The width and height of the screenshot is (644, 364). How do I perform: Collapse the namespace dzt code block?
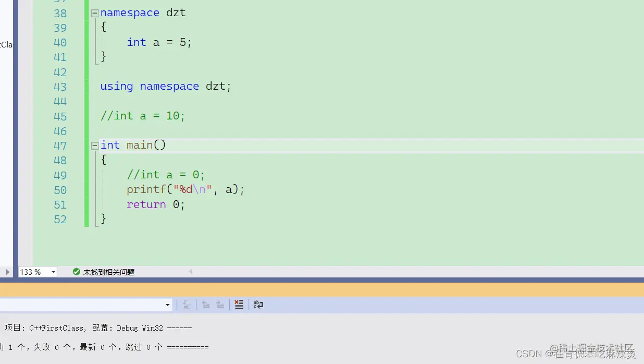point(94,14)
